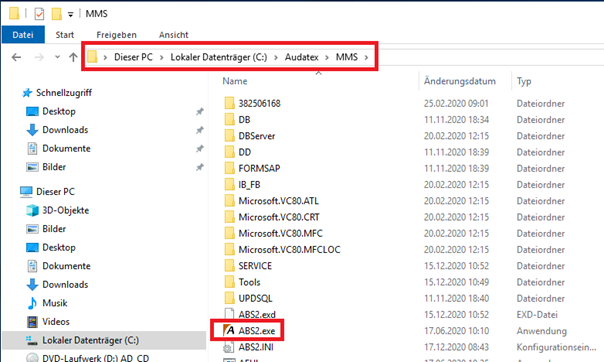Select the DBServer folder icon

[229, 136]
